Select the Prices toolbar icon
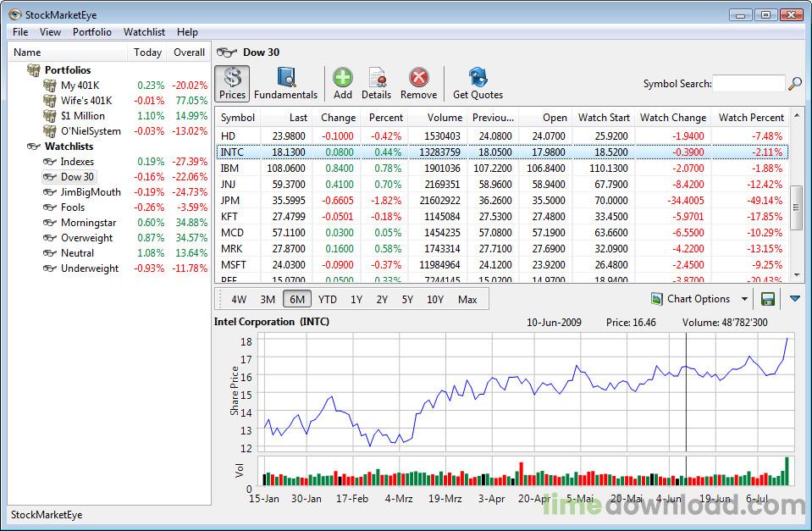This screenshot has height=531, width=812. click(232, 82)
